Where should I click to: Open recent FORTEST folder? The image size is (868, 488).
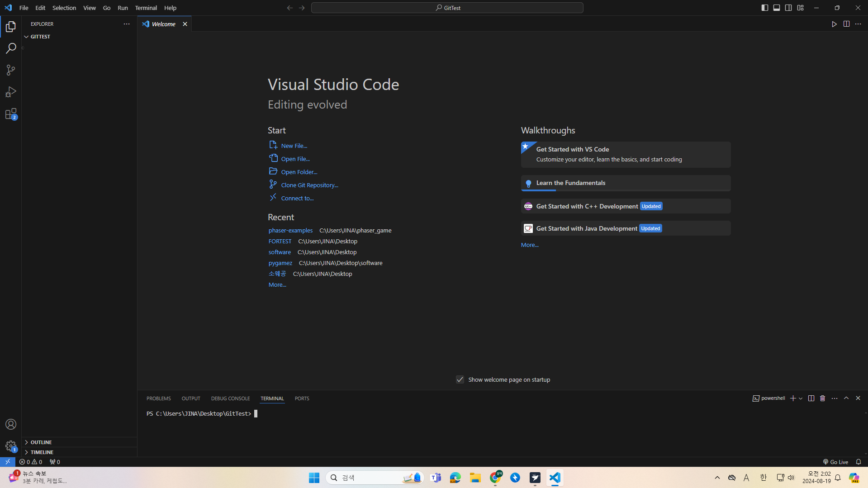[280, 241]
